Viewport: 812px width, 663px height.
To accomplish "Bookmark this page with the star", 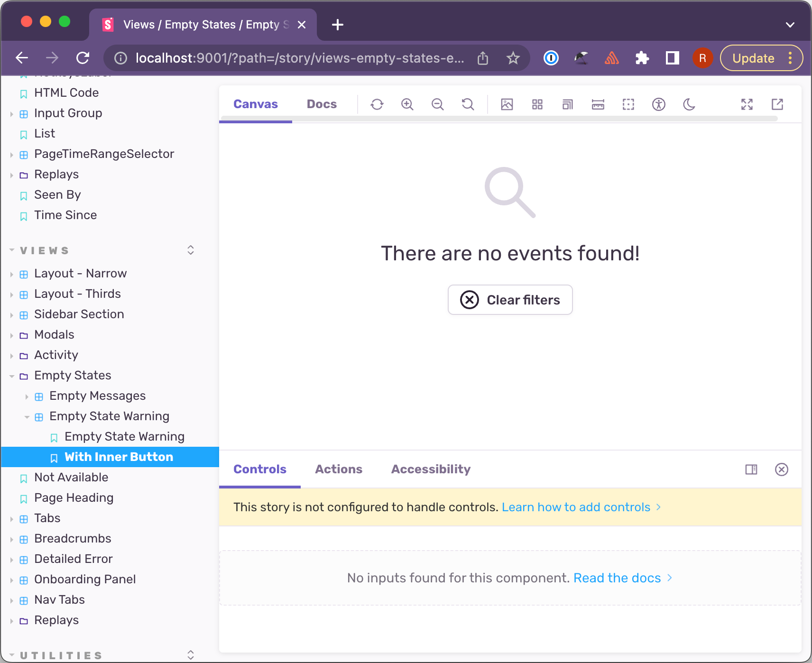I will coord(513,58).
